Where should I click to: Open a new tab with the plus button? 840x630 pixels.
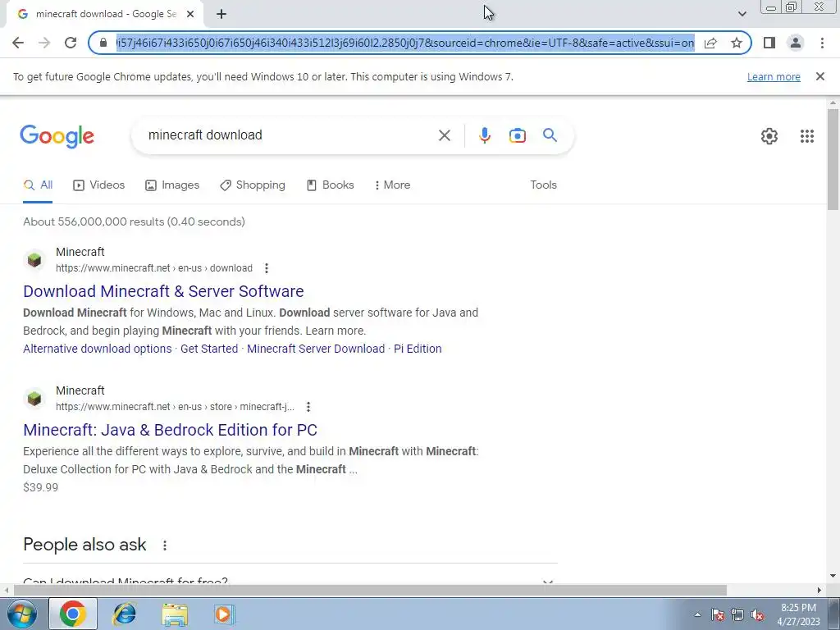[x=221, y=14]
